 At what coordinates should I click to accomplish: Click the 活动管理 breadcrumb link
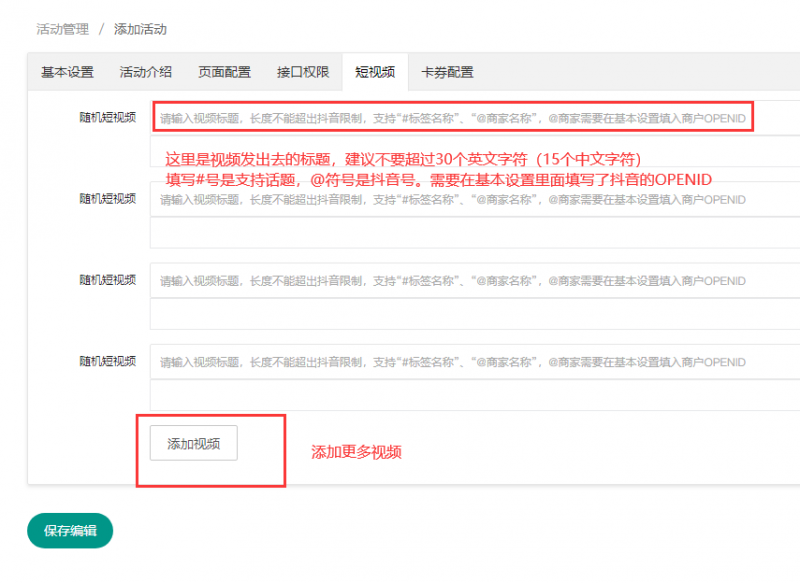pos(62,29)
